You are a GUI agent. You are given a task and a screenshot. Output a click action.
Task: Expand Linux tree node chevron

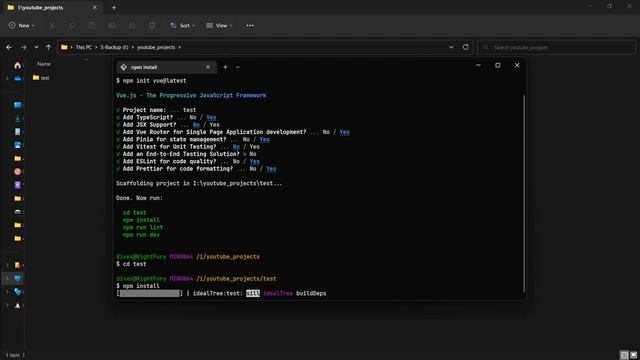pos(7,305)
